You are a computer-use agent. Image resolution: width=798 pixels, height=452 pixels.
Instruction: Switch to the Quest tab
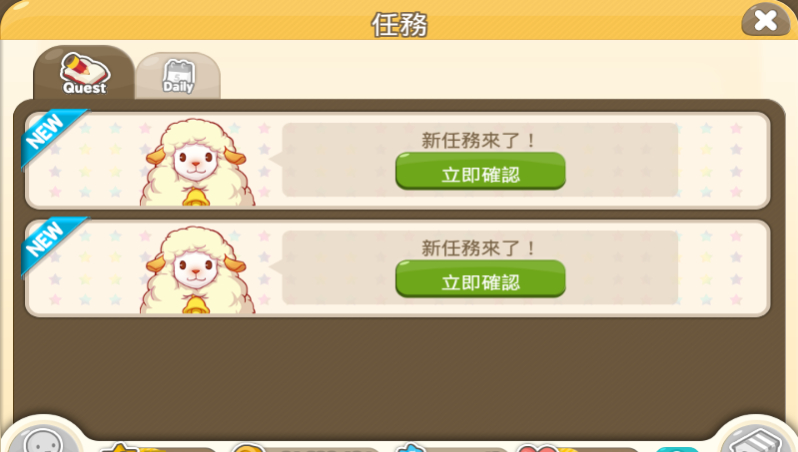pos(84,73)
